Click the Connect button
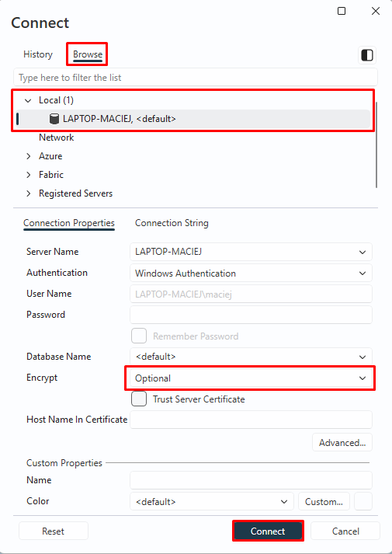The height and width of the screenshot is (554, 392). point(268,531)
